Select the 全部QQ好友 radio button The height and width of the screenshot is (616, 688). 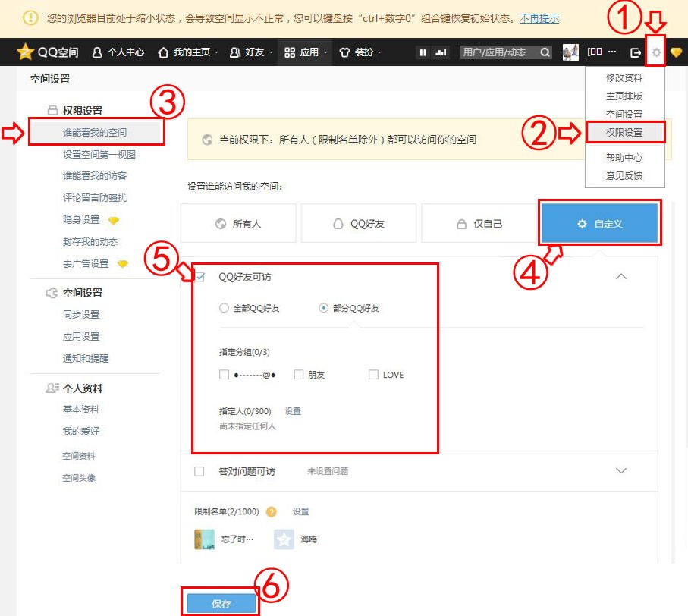pyautogui.click(x=223, y=309)
